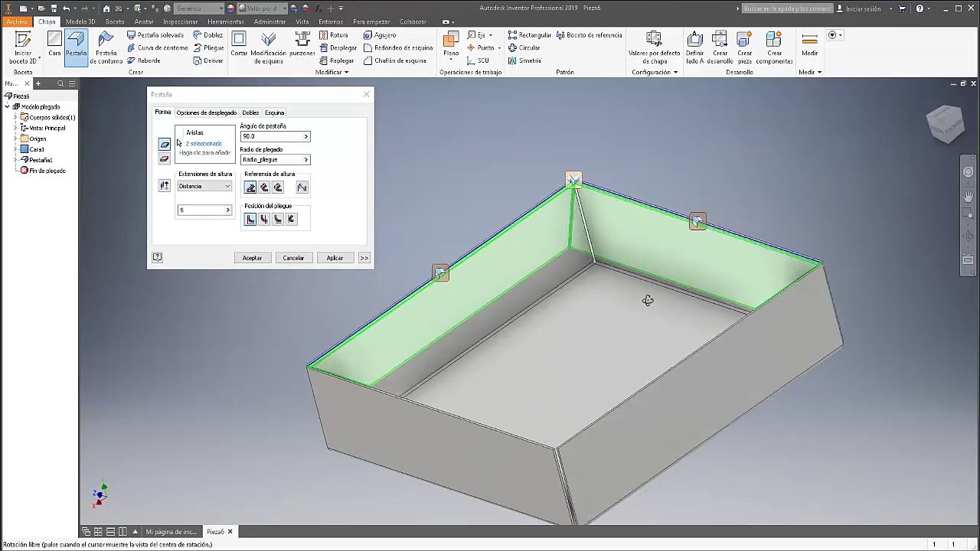Select first Referencia de altura option
Image resolution: width=980 pixels, height=551 pixels.
(250, 187)
